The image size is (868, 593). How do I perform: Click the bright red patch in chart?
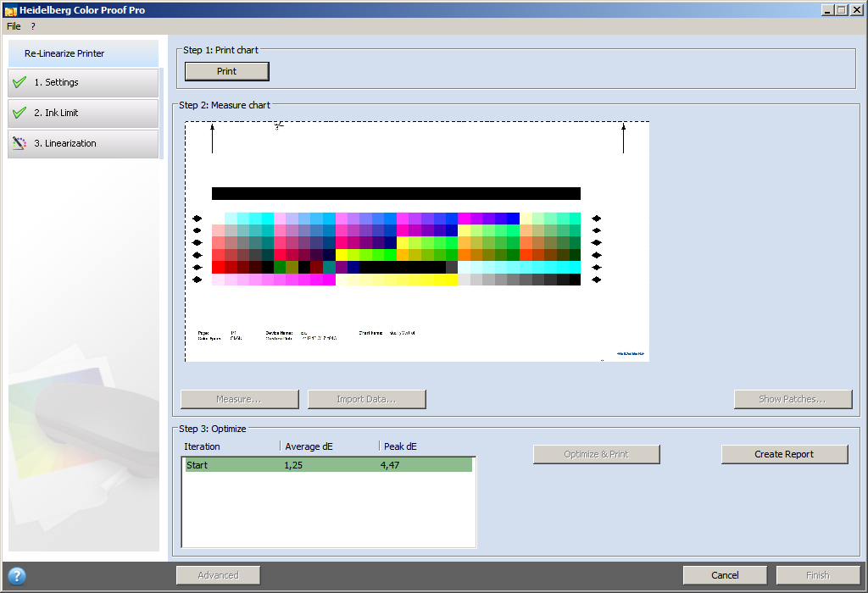coord(218,267)
